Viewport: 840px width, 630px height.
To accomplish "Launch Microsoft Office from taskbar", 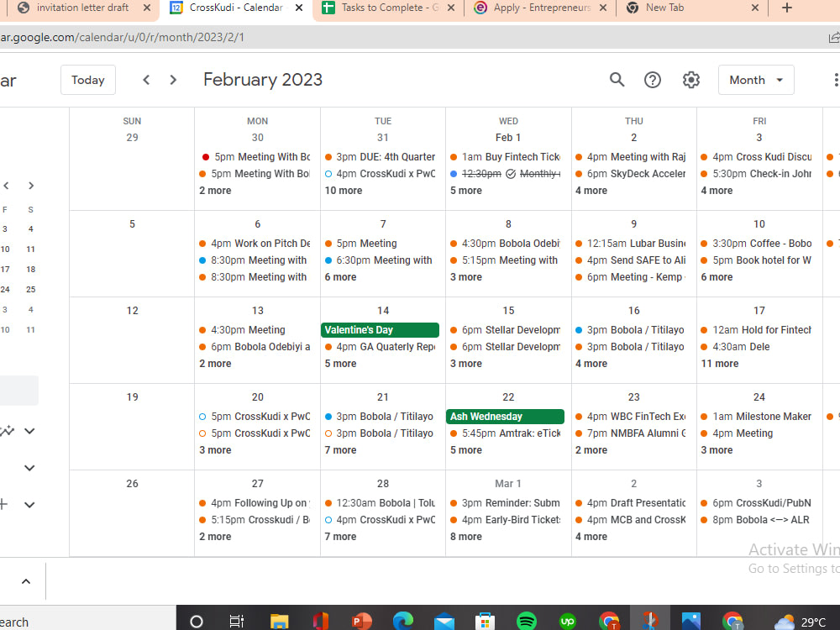I will (x=320, y=622).
